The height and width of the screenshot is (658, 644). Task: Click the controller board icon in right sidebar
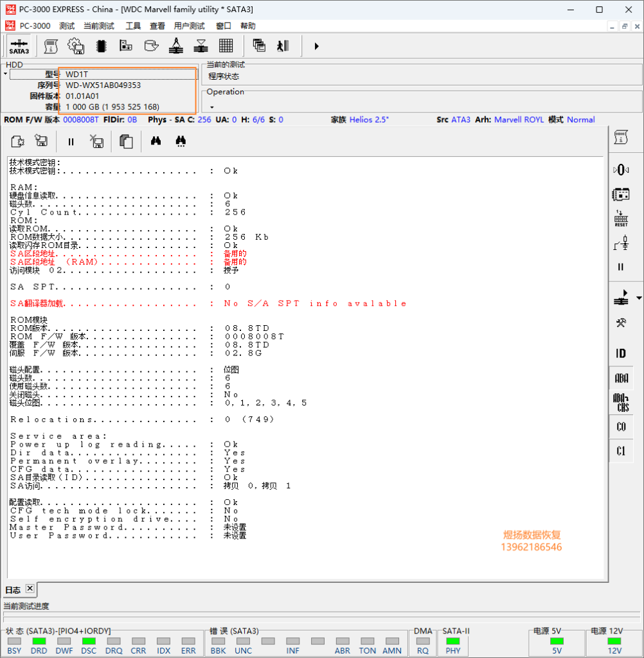621,195
